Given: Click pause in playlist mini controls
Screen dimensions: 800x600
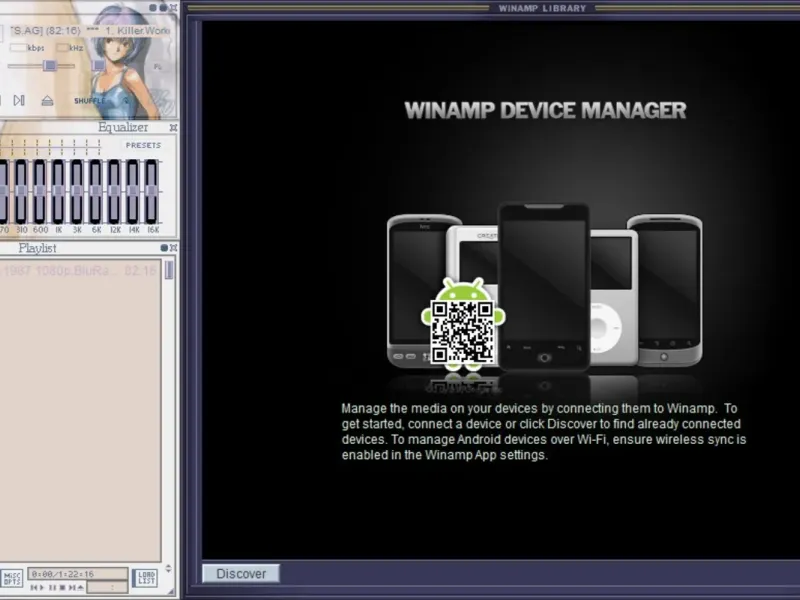Looking at the screenshot, I should (53, 588).
